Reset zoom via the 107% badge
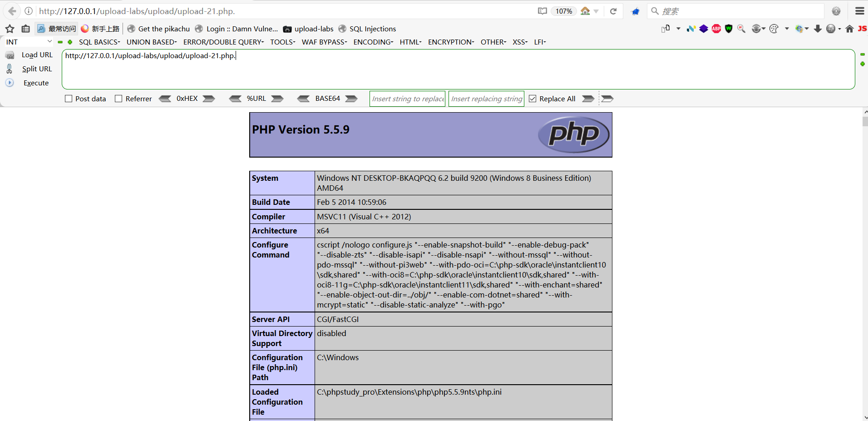This screenshot has height=421, width=868. click(x=564, y=11)
